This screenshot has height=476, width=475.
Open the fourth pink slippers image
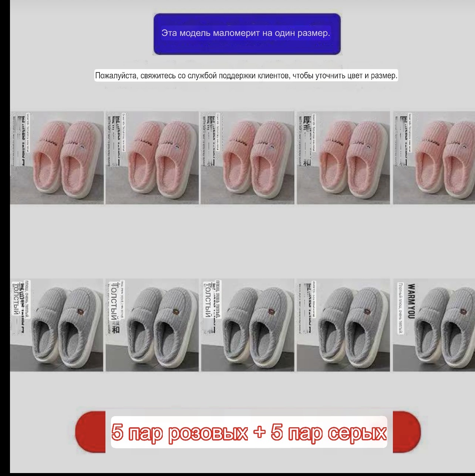pyautogui.click(x=343, y=157)
